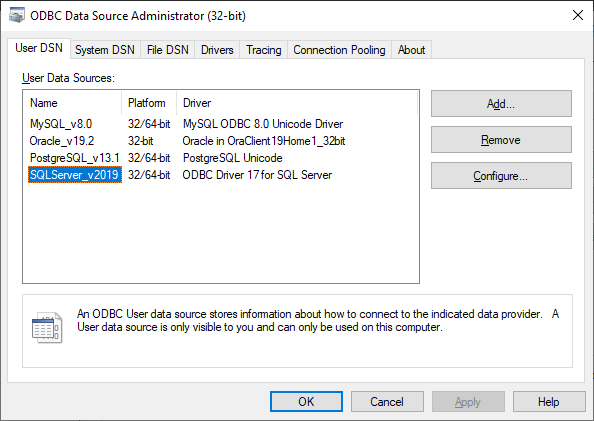Select the Oracle_v19.2 data source
594x421 pixels.
pos(62,141)
